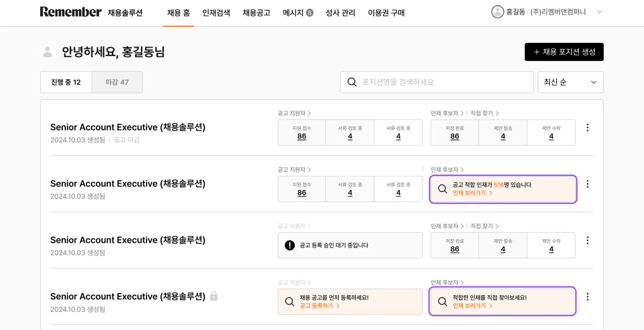
Task: Open the 메시지 tab with 8 badge
Action: pyautogui.click(x=298, y=13)
